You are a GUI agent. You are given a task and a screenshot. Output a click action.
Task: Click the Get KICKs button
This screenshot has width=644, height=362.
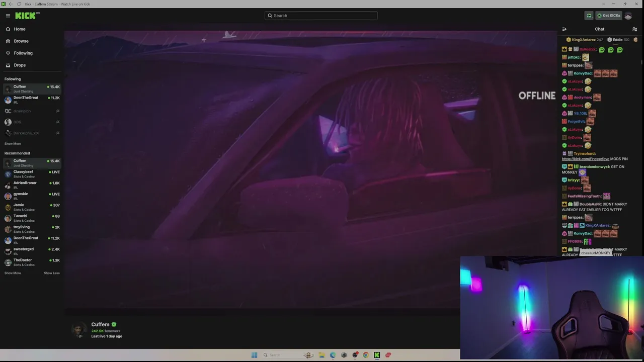[x=609, y=16]
